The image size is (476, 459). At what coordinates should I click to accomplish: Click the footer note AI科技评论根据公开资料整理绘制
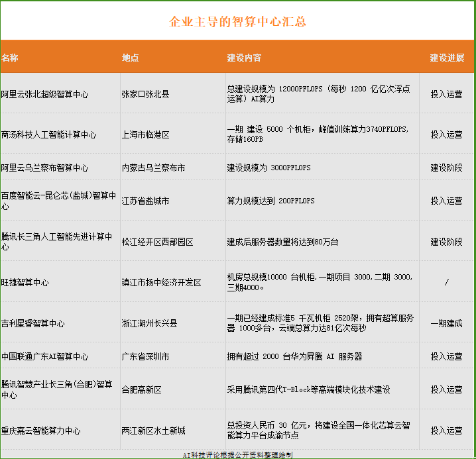click(x=238, y=455)
